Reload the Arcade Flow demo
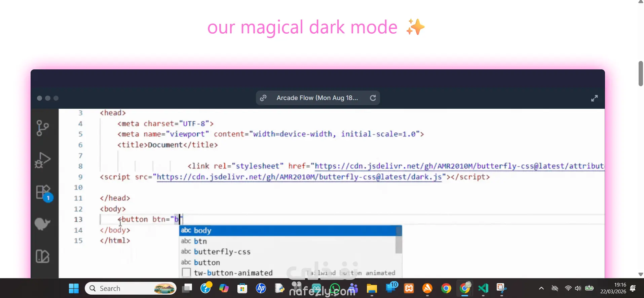644x298 pixels. coord(373,98)
